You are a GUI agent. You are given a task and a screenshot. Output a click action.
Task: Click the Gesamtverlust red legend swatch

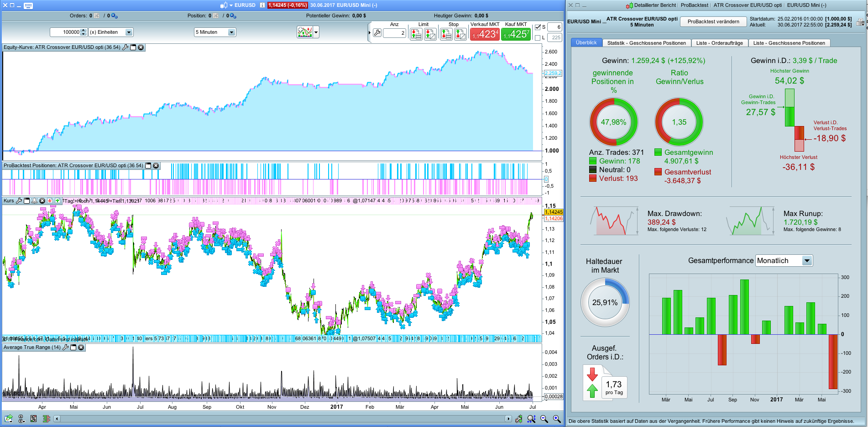coord(658,172)
